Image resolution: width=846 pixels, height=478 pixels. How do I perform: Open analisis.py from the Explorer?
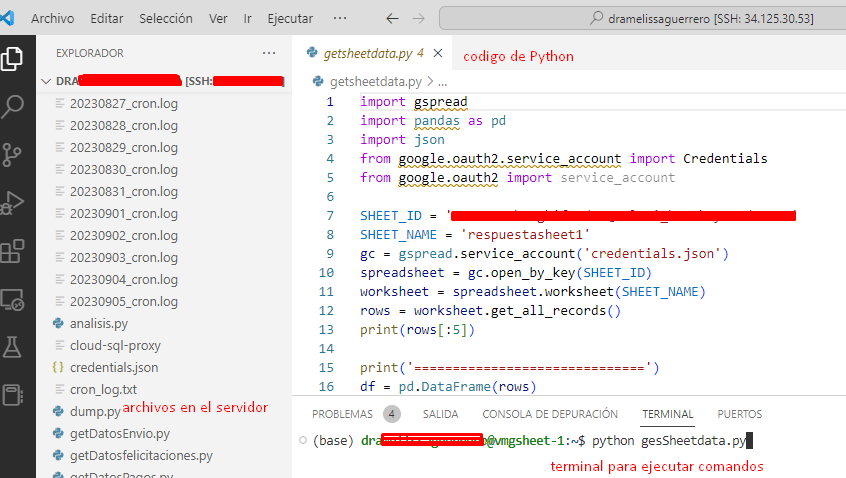[98, 324]
